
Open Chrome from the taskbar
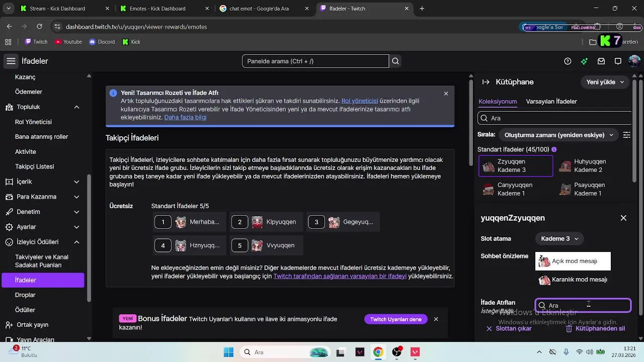click(378, 352)
